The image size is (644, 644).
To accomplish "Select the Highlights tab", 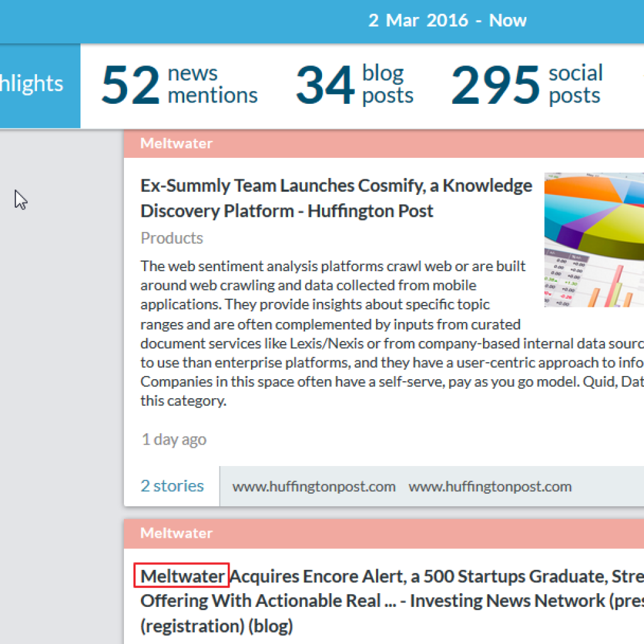I will click(40, 86).
